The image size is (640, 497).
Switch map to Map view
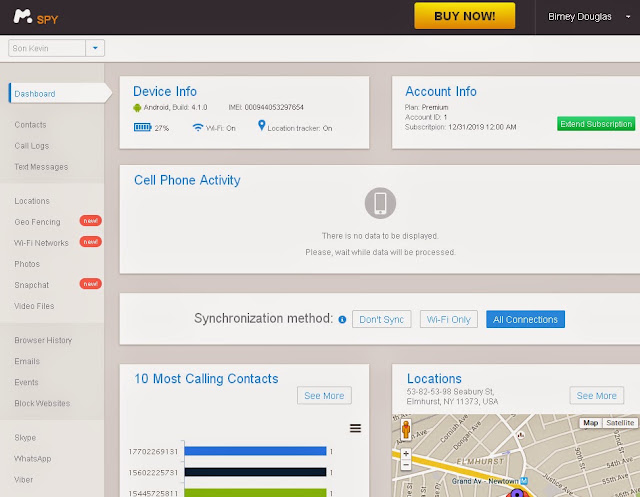tap(591, 423)
